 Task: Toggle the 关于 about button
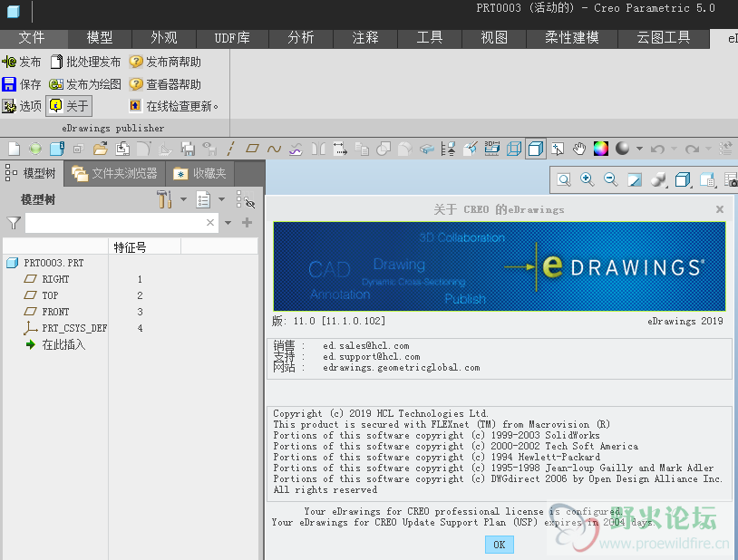click(69, 106)
